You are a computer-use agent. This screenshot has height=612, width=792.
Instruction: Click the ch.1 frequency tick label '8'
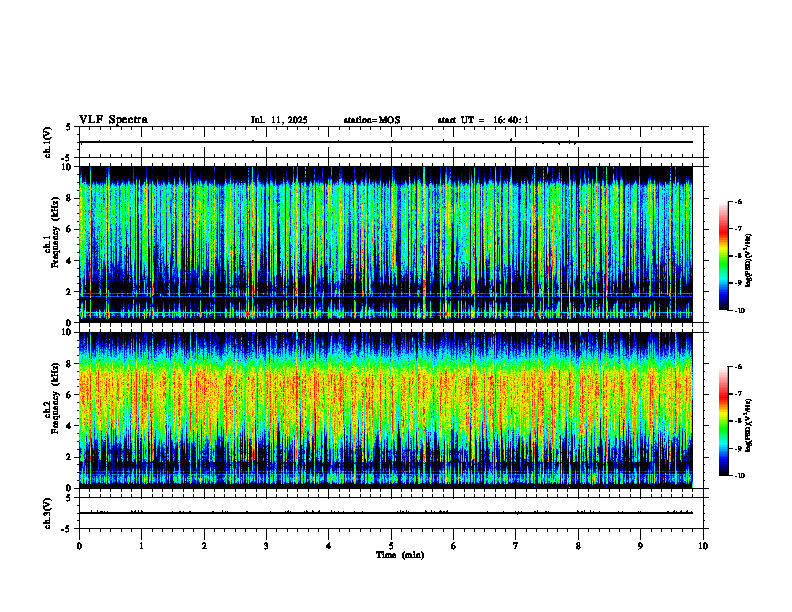click(x=71, y=198)
